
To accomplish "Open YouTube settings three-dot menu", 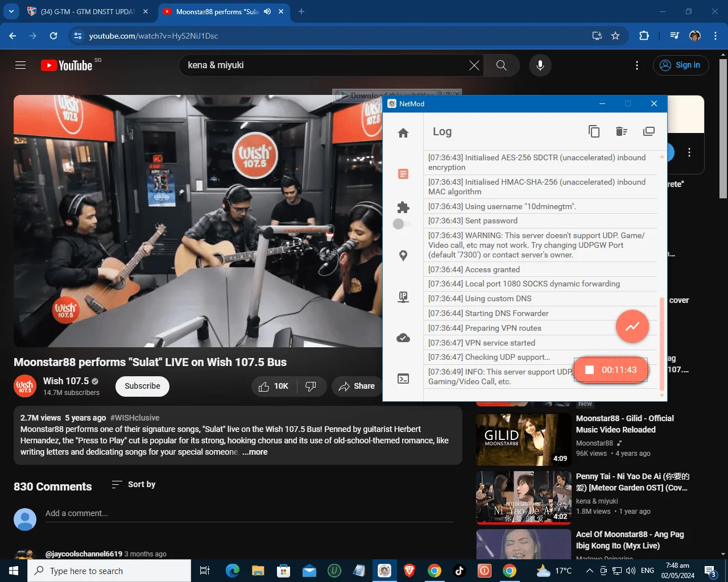I will [x=637, y=65].
